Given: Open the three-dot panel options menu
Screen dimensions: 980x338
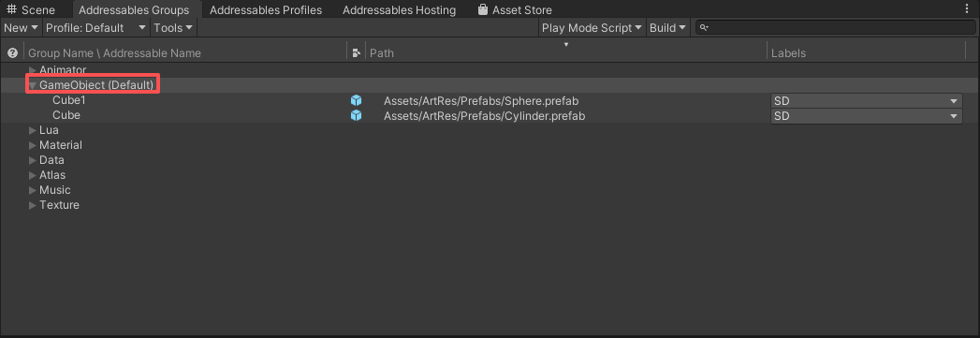Looking at the screenshot, I should click(968, 8).
